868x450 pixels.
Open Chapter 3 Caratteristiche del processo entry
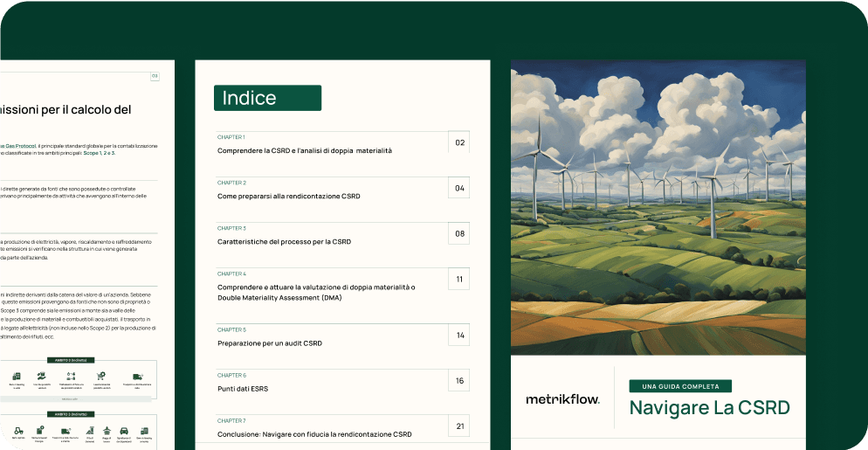(x=342, y=234)
